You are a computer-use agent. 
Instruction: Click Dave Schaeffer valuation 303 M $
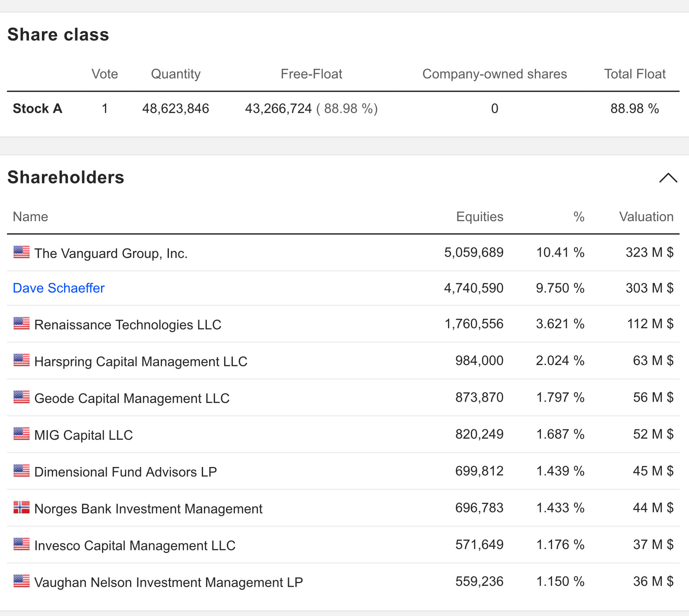pos(650,288)
